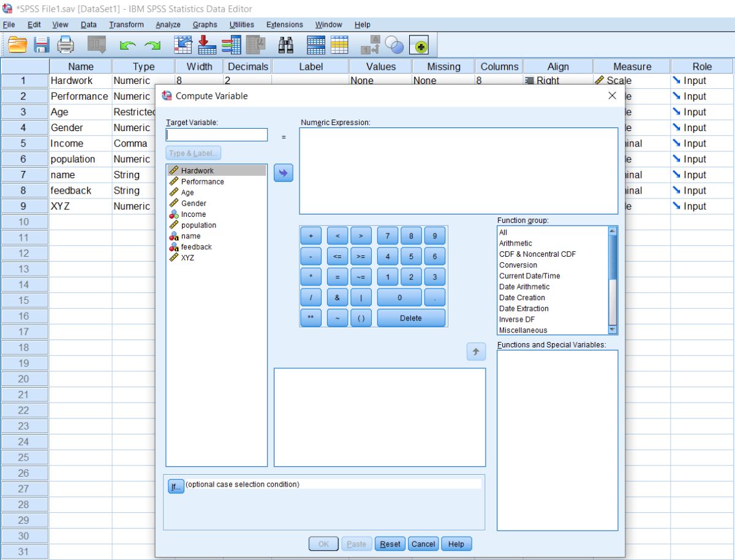Viewport: 735px width, 560px height.
Task: Click the Target Variable input field
Action: click(x=217, y=135)
